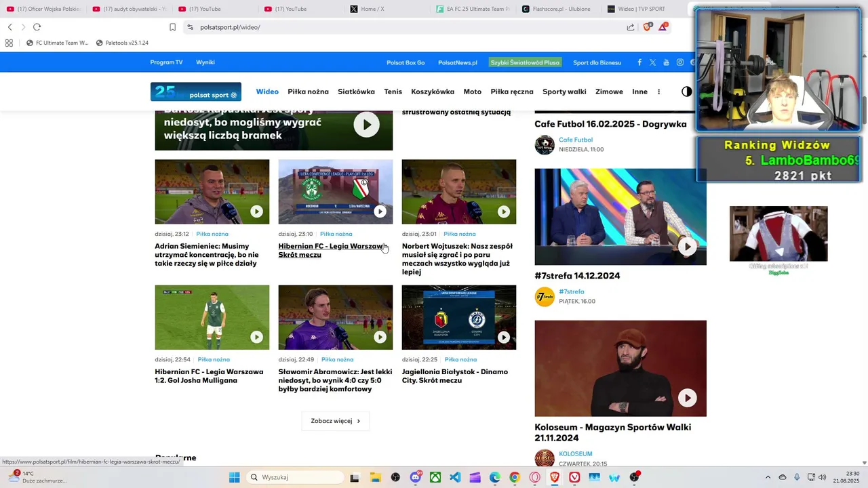Play the Josh Mulligan goal video
This screenshot has width=868, height=488.
click(x=256, y=337)
